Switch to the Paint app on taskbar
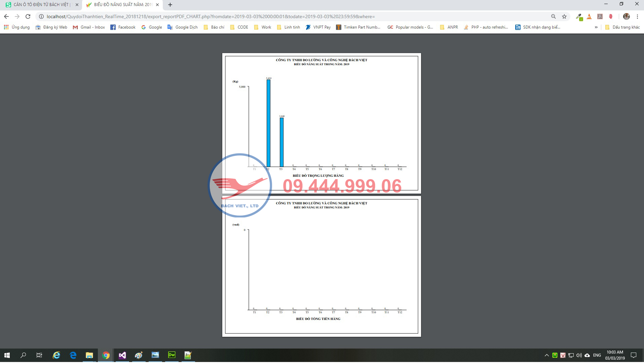 point(139,355)
